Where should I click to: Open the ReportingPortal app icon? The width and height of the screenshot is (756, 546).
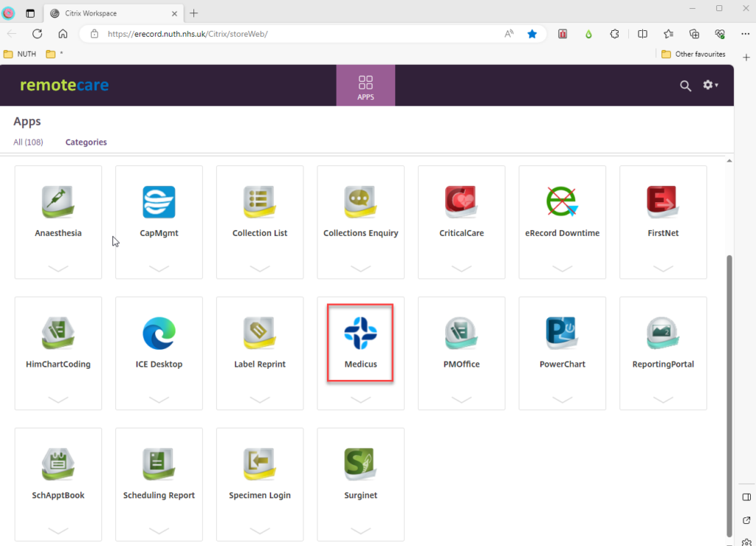point(663,333)
